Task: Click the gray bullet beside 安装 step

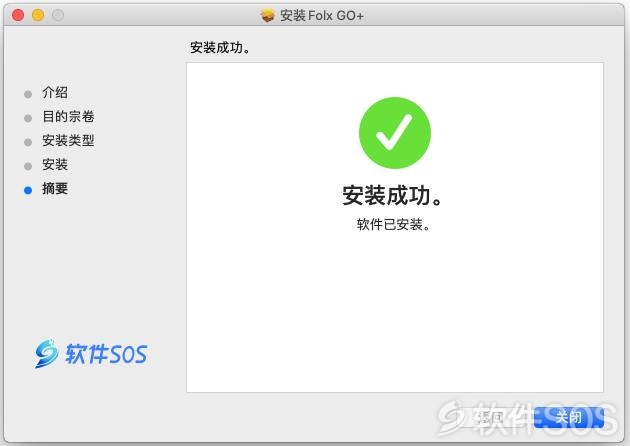Action: 28,166
